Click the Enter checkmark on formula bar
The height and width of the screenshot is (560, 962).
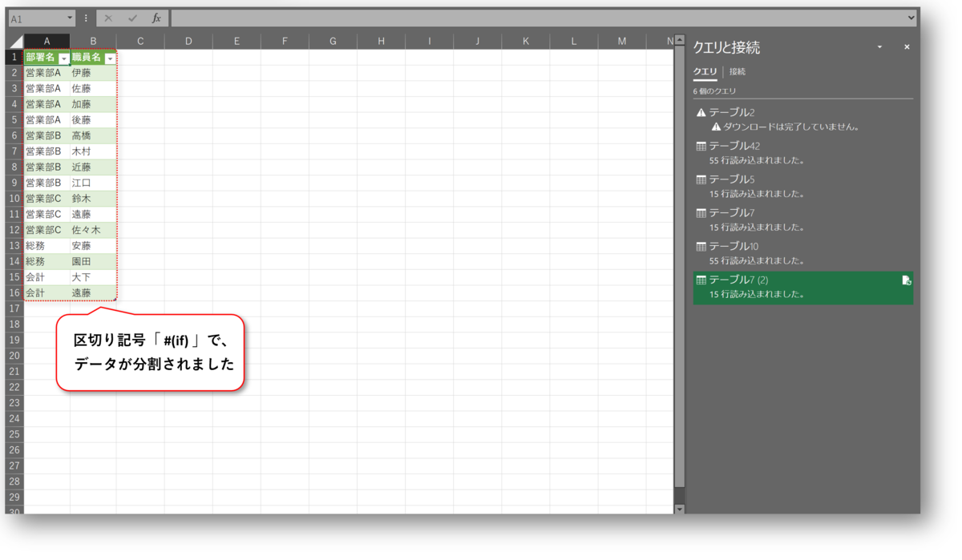coord(133,18)
